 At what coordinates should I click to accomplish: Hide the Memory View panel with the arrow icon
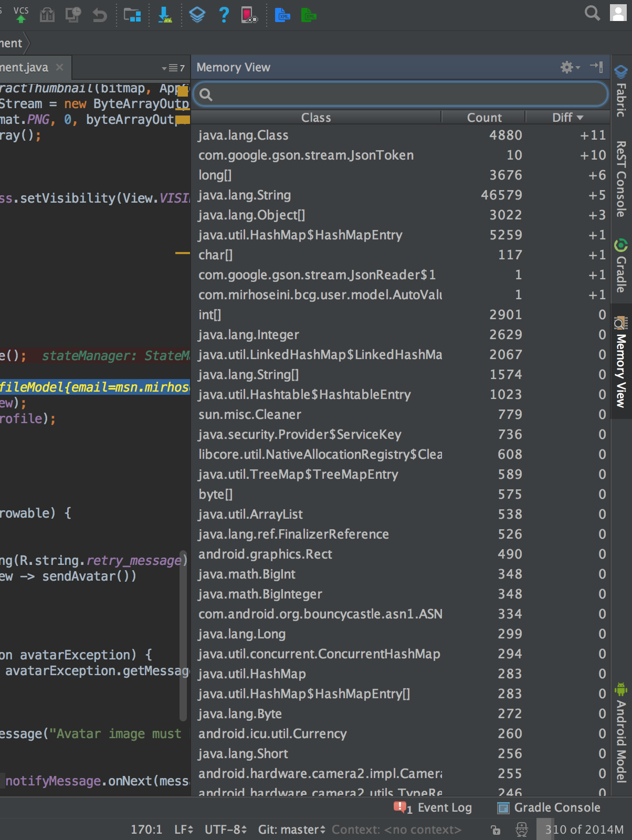click(597, 67)
